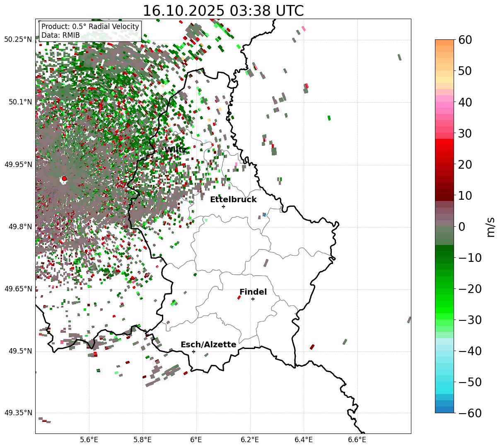Select the Wiltz city label
The height and width of the screenshot is (448, 500).
[176, 150]
